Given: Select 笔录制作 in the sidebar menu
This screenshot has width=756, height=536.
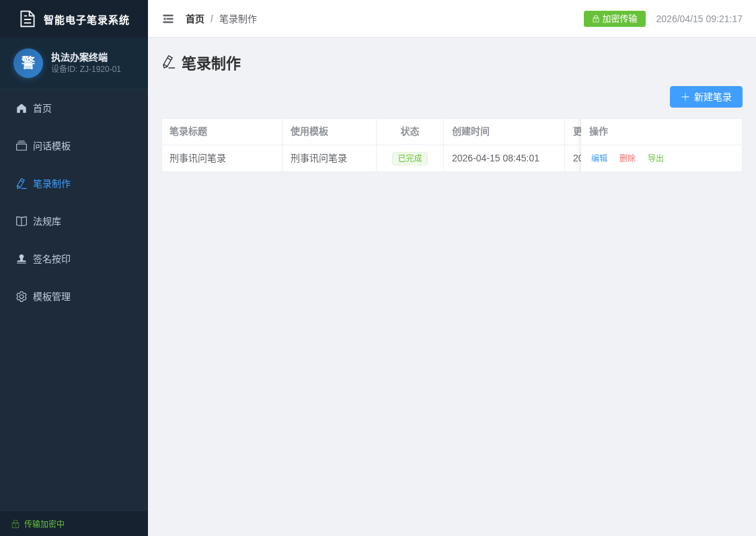Looking at the screenshot, I should click(50, 184).
